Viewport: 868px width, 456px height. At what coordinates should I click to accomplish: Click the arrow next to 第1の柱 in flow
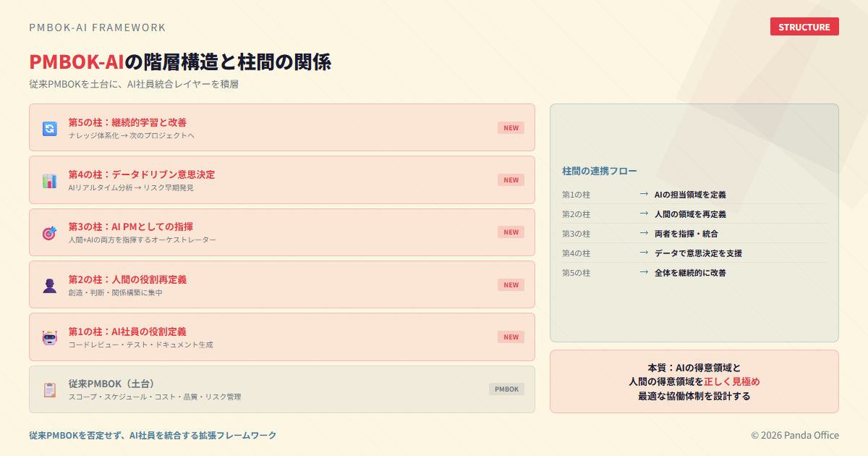pyautogui.click(x=644, y=194)
